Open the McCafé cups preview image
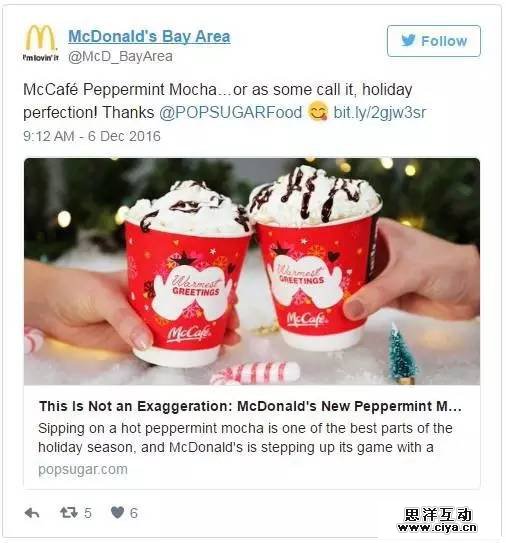 coord(252,272)
